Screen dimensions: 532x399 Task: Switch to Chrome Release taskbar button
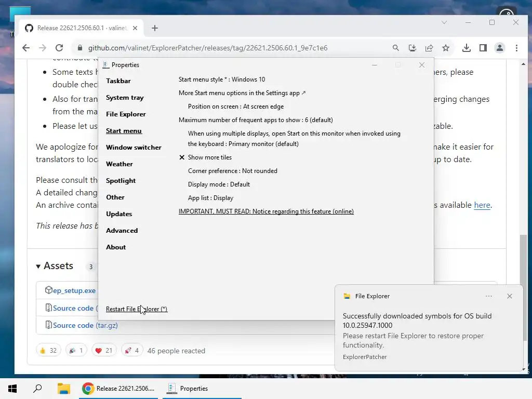click(x=118, y=389)
